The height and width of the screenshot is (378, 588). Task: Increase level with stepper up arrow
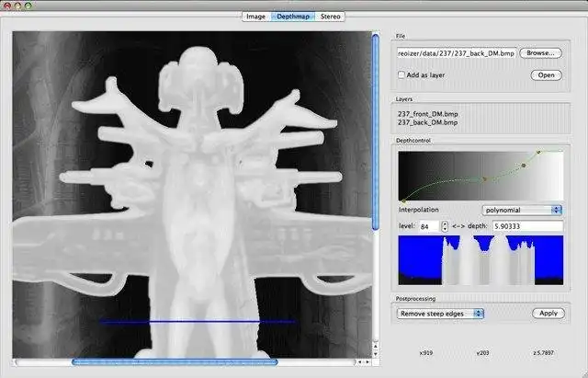445,223
